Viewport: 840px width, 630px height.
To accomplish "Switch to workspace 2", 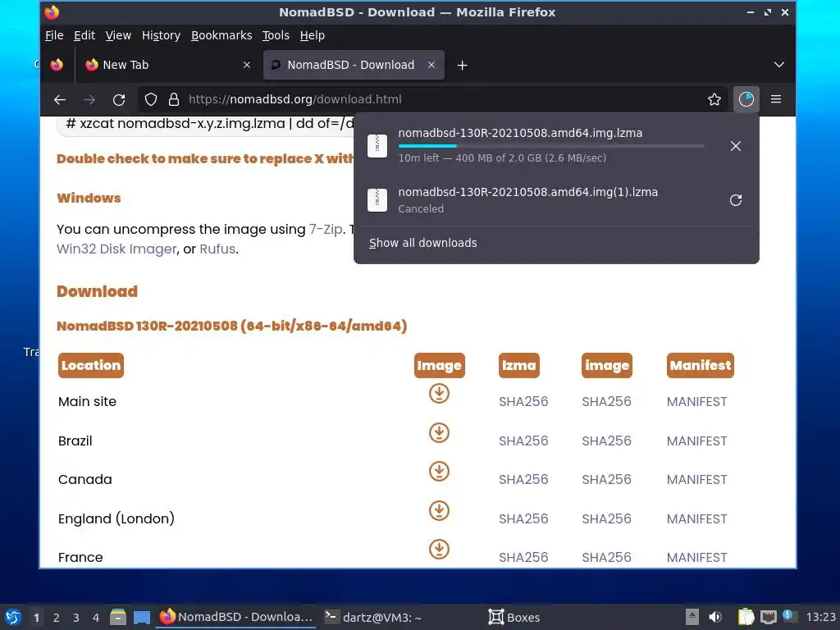I will point(57,618).
